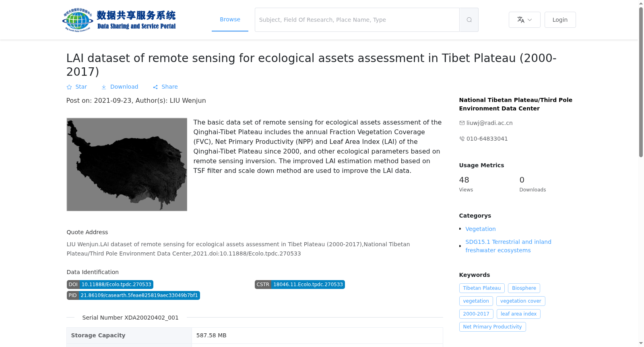Image resolution: width=644 pixels, height=347 pixels.
Task: Click the phone number icon
Action: pos(462,139)
